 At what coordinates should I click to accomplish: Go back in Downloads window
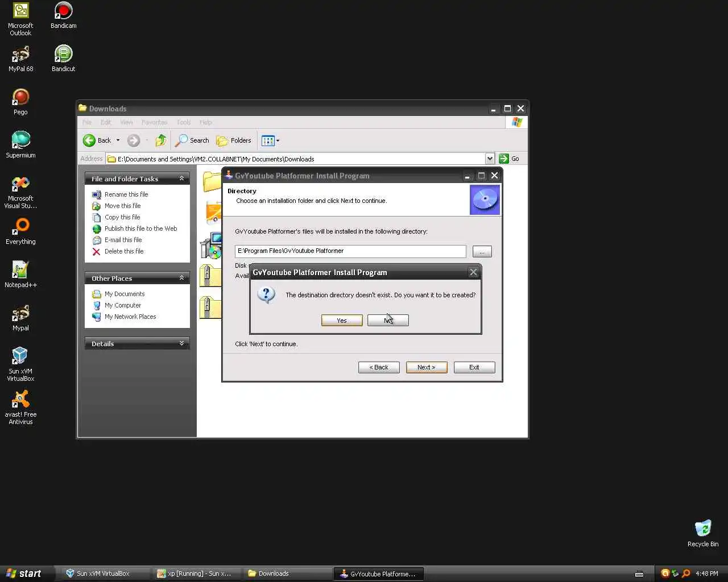click(97, 140)
